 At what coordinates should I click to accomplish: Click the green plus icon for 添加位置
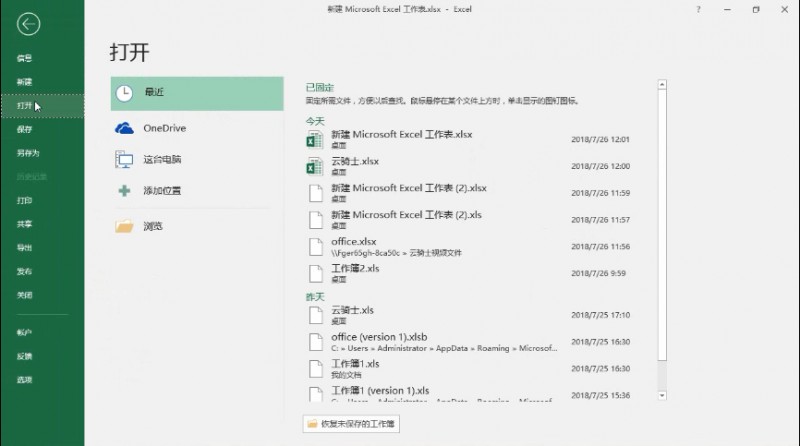point(124,191)
